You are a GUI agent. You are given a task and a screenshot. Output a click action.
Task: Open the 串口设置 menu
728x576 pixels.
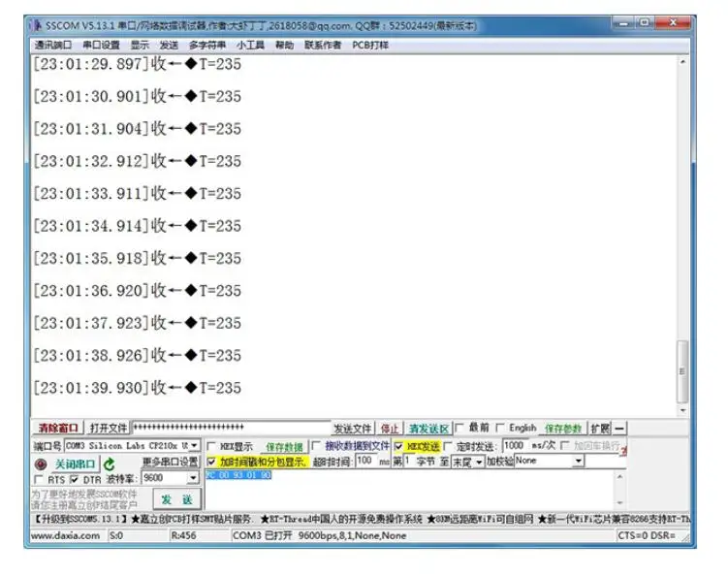(x=101, y=45)
